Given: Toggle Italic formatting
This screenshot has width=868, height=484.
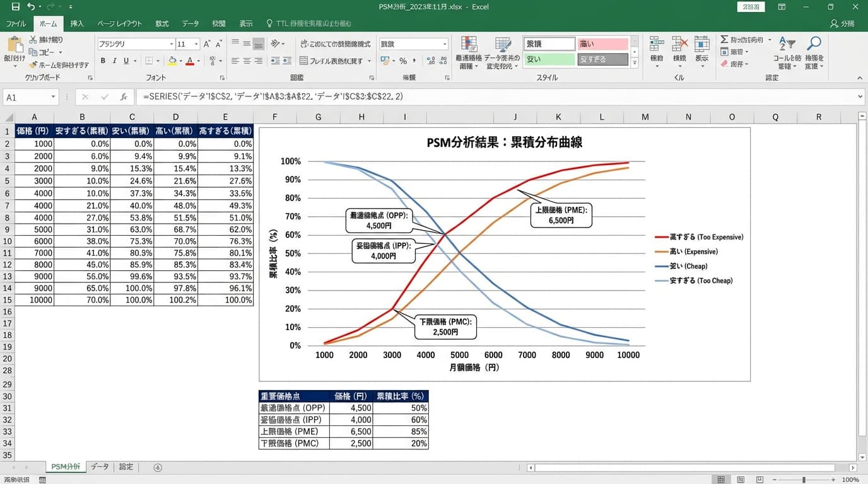Looking at the screenshot, I should coord(114,61).
